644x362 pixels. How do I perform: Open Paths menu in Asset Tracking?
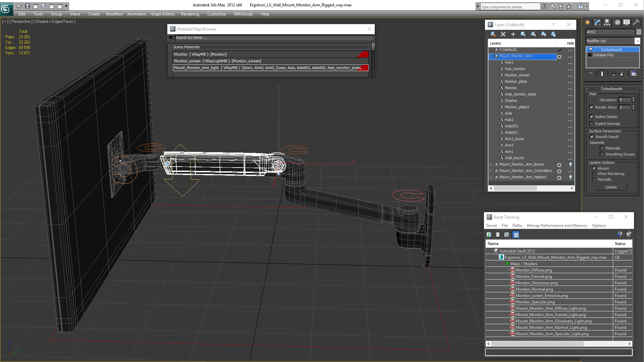517,226
